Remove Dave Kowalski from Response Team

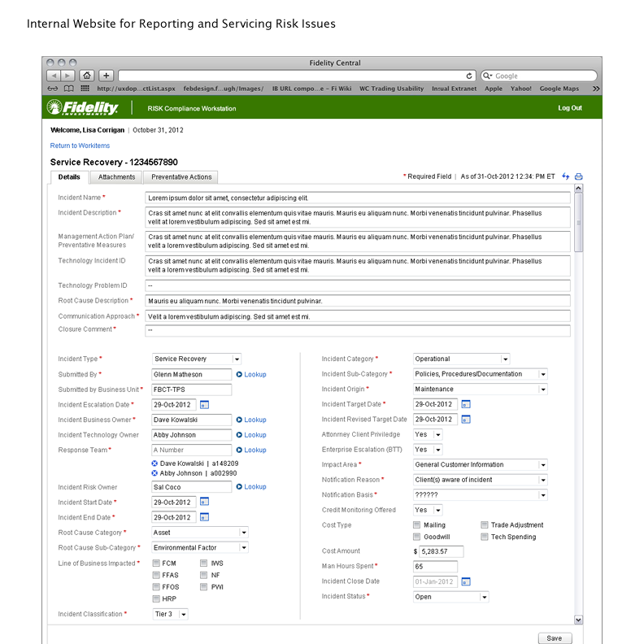click(x=154, y=463)
